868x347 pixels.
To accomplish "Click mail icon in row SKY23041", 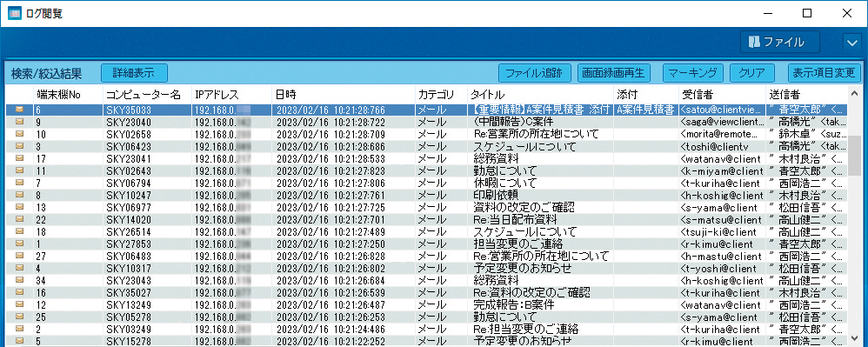I will click(x=19, y=157).
